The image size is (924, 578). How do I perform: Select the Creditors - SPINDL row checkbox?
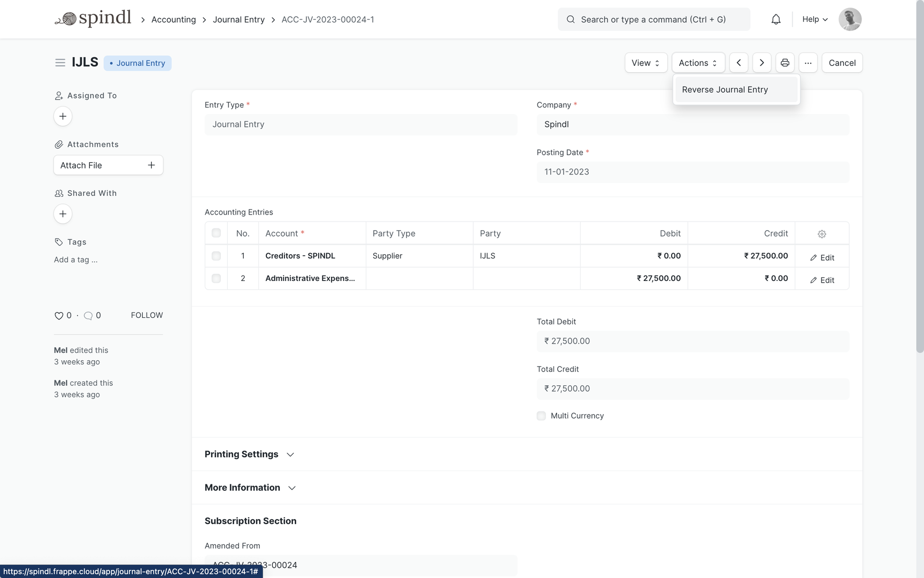point(216,256)
